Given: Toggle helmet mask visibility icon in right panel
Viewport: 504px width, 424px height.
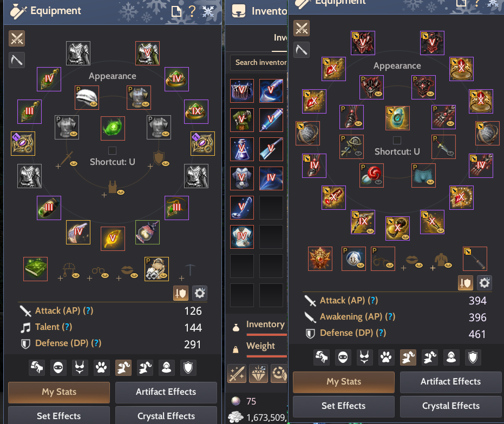Looking at the screenshot, I should tap(343, 357).
